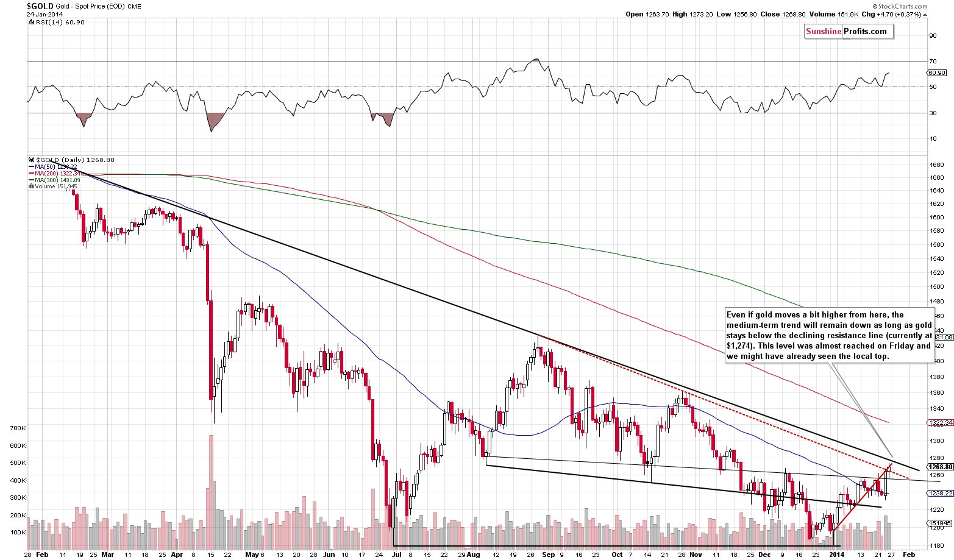Click the volume axis label 100K
This screenshot has height=560, width=954.
(x=18, y=533)
